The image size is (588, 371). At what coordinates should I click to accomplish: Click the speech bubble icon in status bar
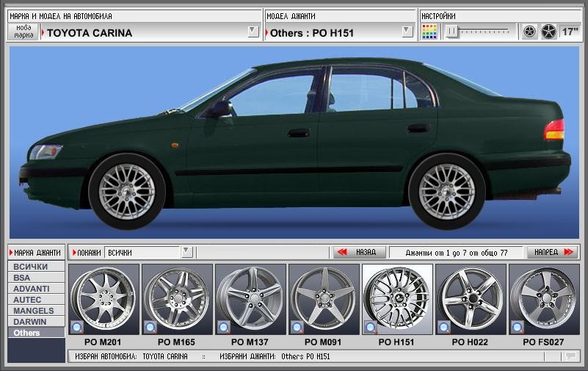(571, 356)
